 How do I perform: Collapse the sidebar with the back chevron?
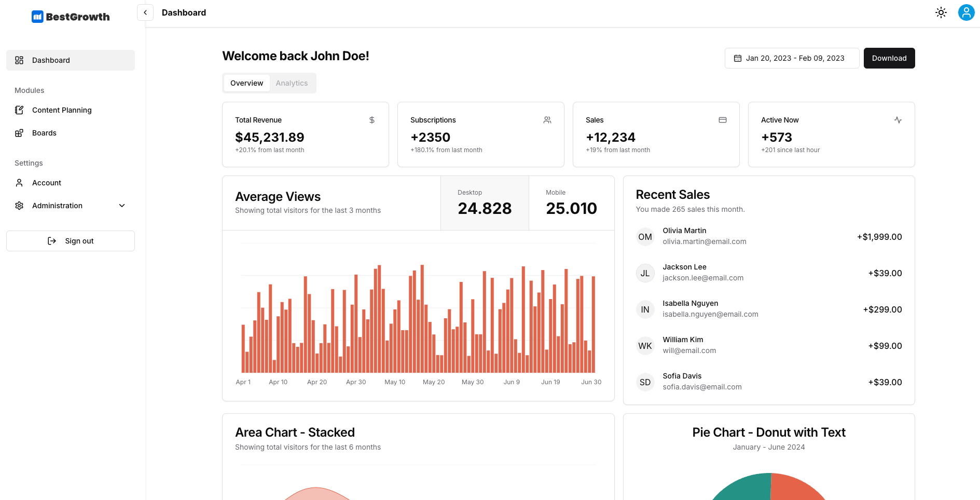[145, 12]
